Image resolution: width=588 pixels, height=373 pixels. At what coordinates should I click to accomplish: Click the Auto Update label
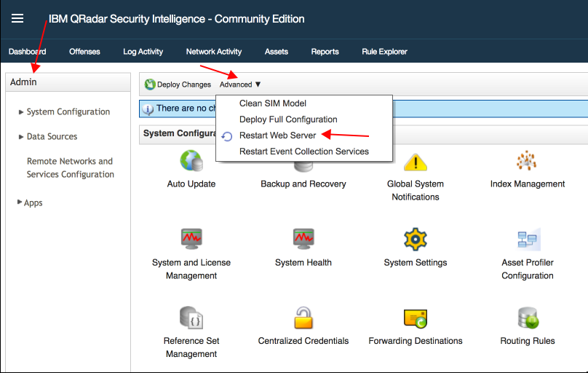[191, 184]
